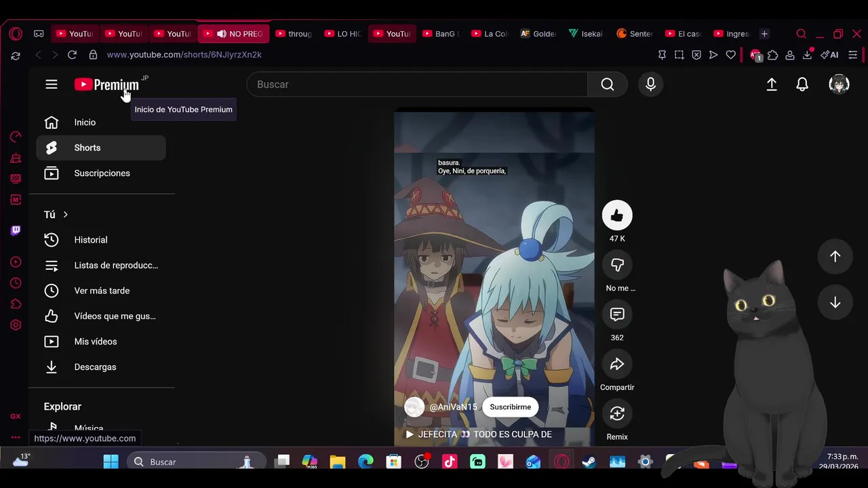This screenshot has width=868, height=488.
Task: Open Vídeos que me gustan
Action: click(100, 317)
